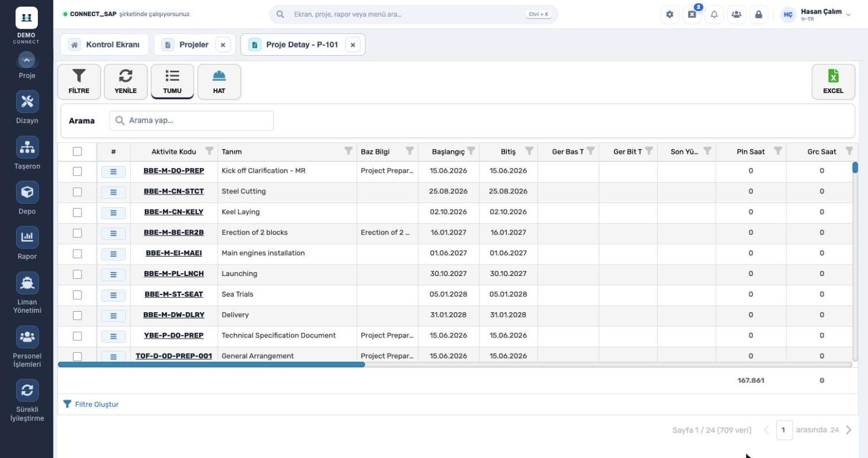Toggle the select-all header checkbox
The image size is (868, 458).
click(77, 152)
